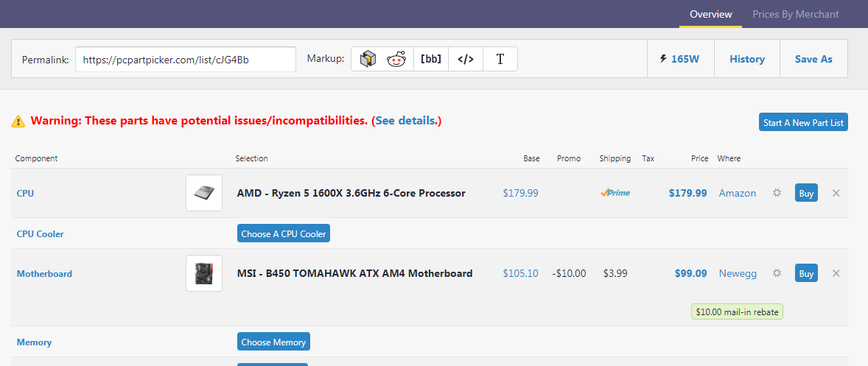Remove the MSI B450 TOMAHAWK from list
The height and width of the screenshot is (366, 868).
(x=836, y=273)
